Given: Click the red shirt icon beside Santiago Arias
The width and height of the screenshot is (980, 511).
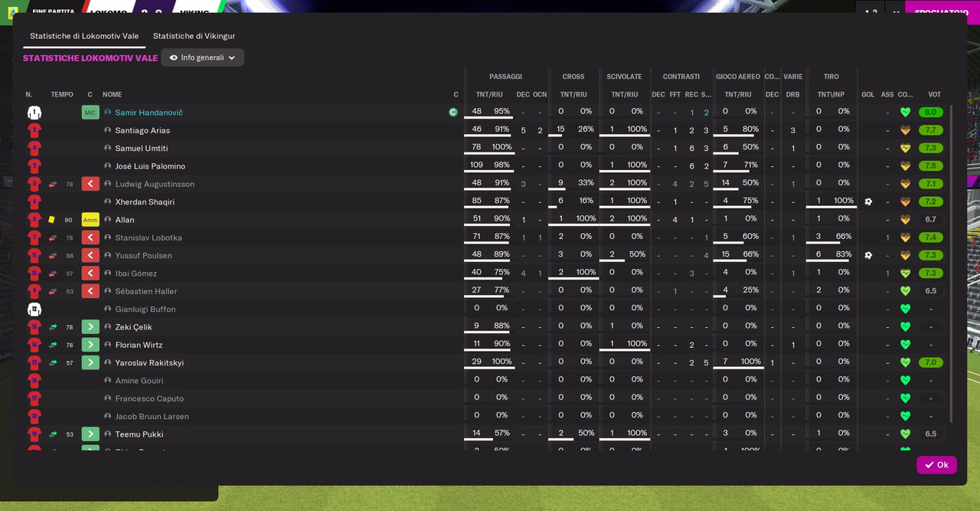Looking at the screenshot, I should point(34,130).
